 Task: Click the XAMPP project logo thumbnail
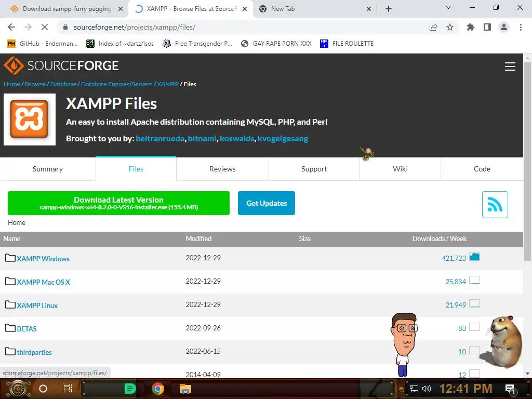(x=30, y=119)
